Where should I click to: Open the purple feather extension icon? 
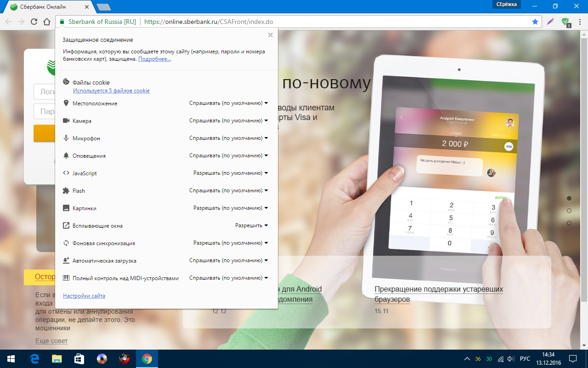click(550, 22)
